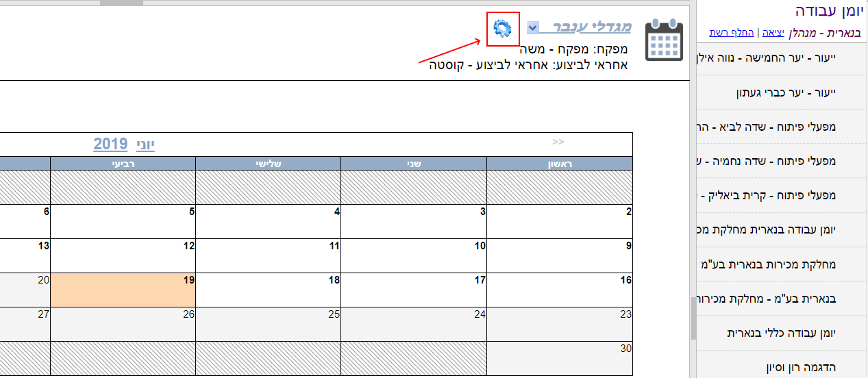This screenshot has width=868, height=378.
Task: Go to next month with the >> arrow
Action: (x=558, y=142)
